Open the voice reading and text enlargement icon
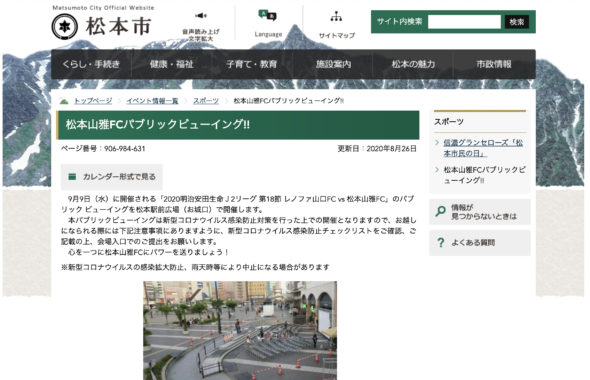This screenshot has width=590, height=380. click(x=201, y=16)
